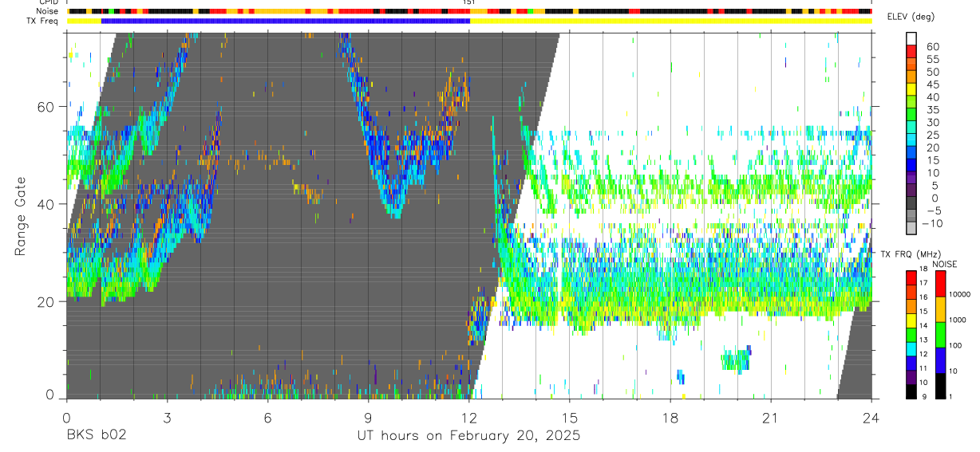Click the 1 label on NOISE scale
Image resolution: width=980 pixels, height=452 pixels.
click(952, 396)
